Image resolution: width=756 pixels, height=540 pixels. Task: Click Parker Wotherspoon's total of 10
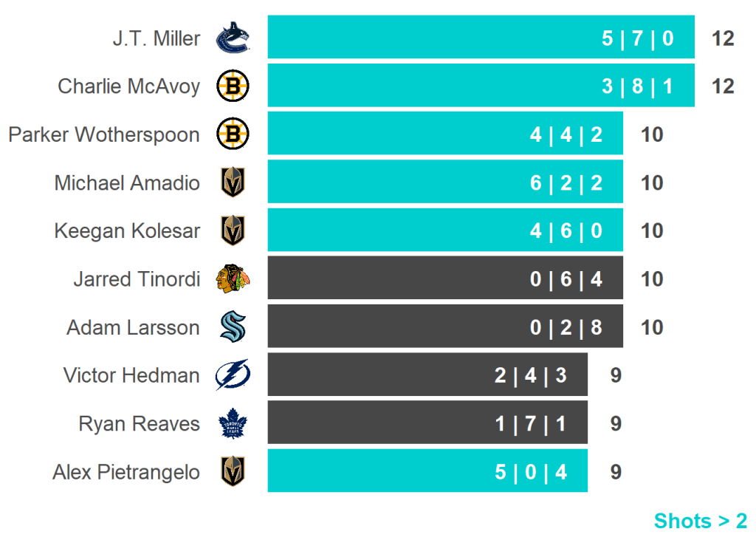coord(651,134)
